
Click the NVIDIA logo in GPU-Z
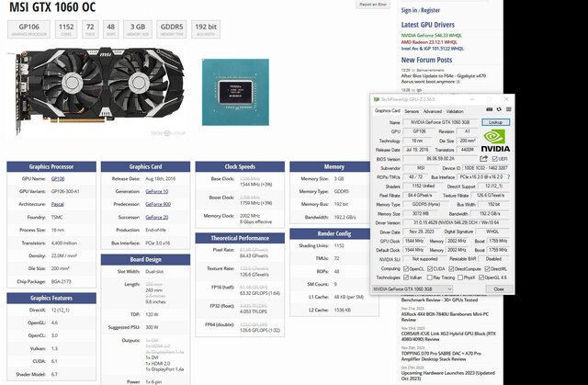coord(495,140)
